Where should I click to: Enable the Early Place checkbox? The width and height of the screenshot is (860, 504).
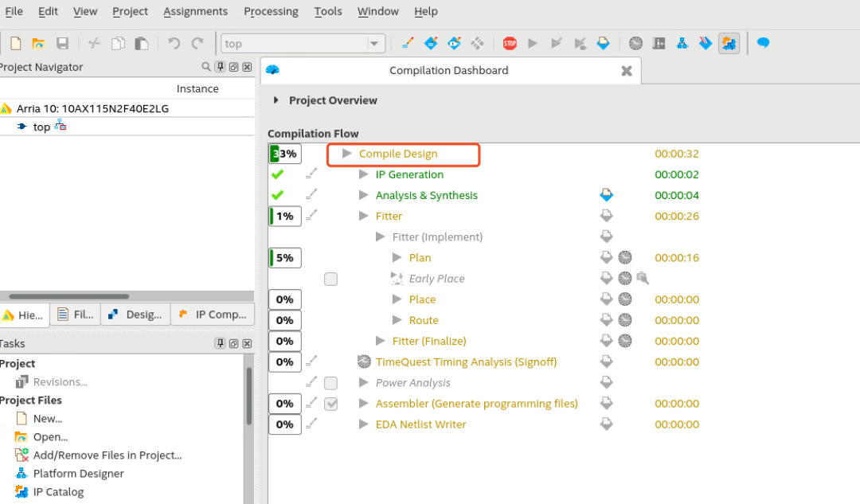tap(330, 279)
